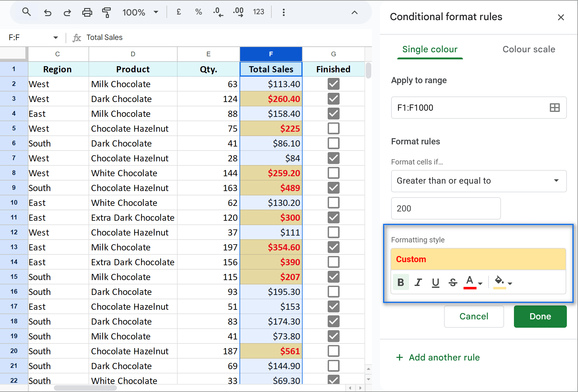
Task: Uncheck the Finished checkbox in row 2
Action: click(333, 84)
